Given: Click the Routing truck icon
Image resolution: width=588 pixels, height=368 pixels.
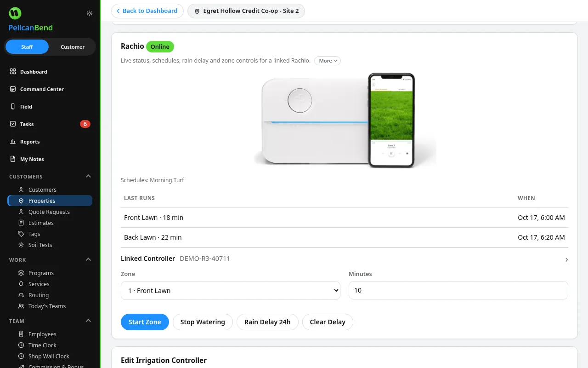Looking at the screenshot, I should point(21,295).
